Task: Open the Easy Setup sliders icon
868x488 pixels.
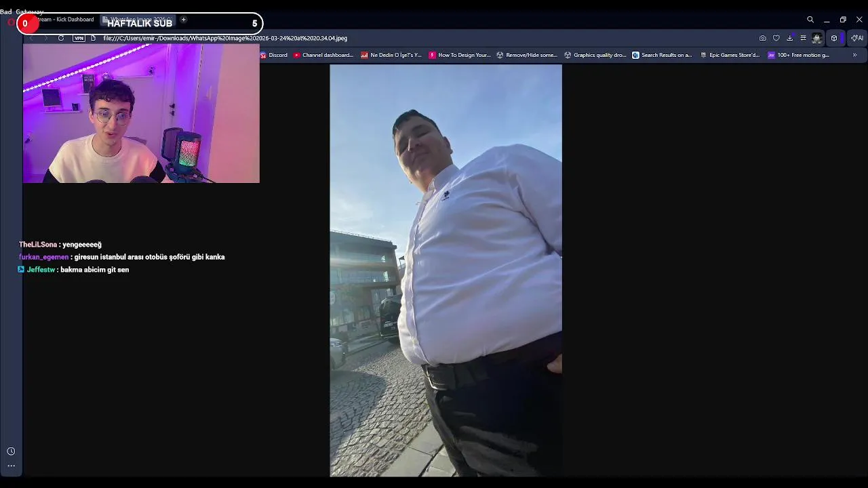Action: click(x=803, y=38)
